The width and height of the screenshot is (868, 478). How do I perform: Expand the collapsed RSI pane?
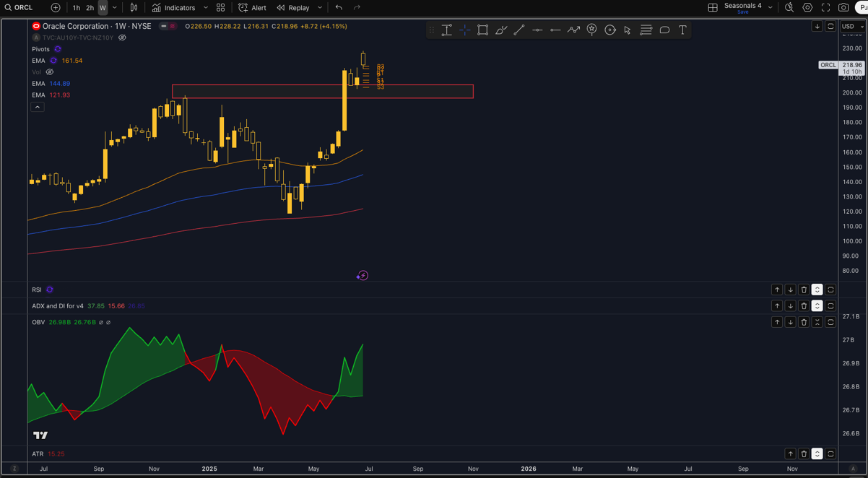tap(817, 290)
